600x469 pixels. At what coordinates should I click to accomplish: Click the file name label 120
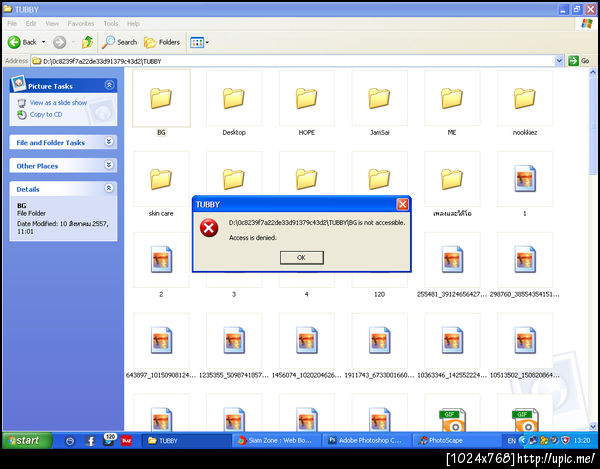click(x=379, y=294)
